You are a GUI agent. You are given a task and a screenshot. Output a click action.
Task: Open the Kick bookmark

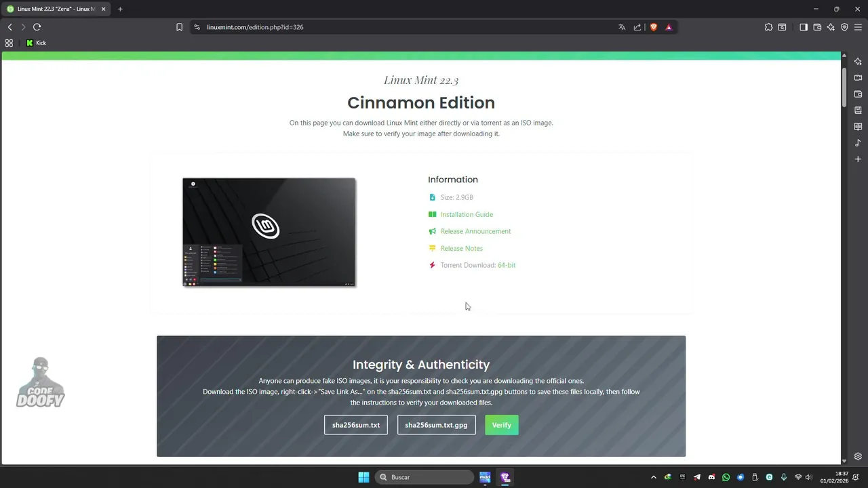[x=36, y=43]
